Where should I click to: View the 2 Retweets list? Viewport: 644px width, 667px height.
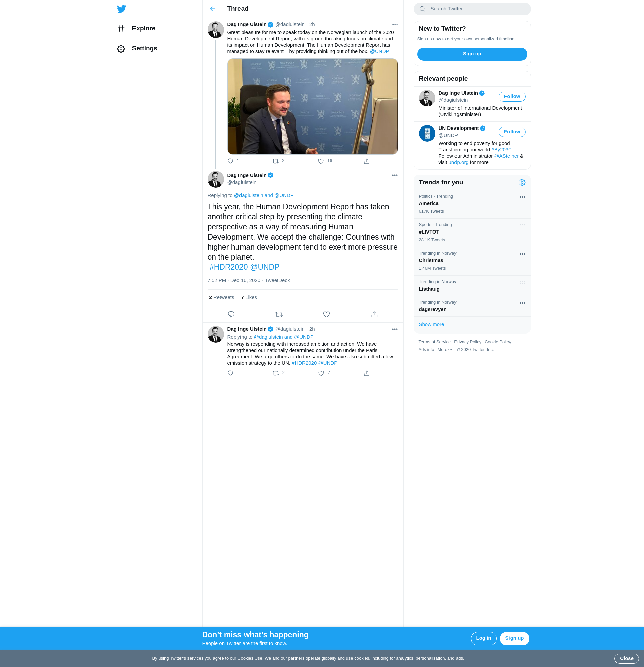221,297
